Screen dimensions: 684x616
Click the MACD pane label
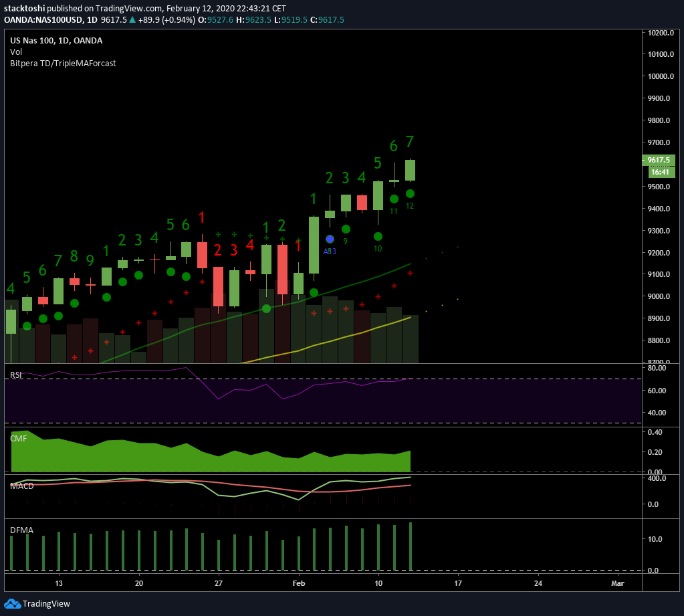[x=22, y=486]
